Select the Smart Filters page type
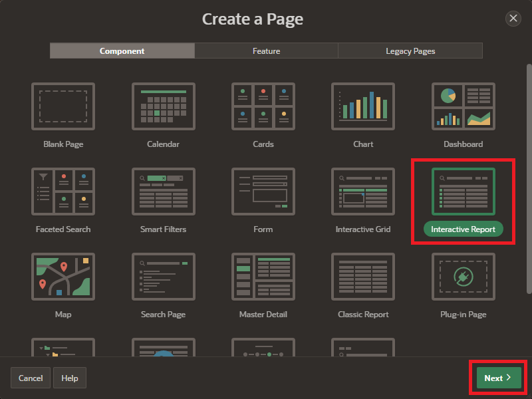Image resolution: width=532 pixels, height=399 pixels. pyautogui.click(x=163, y=192)
